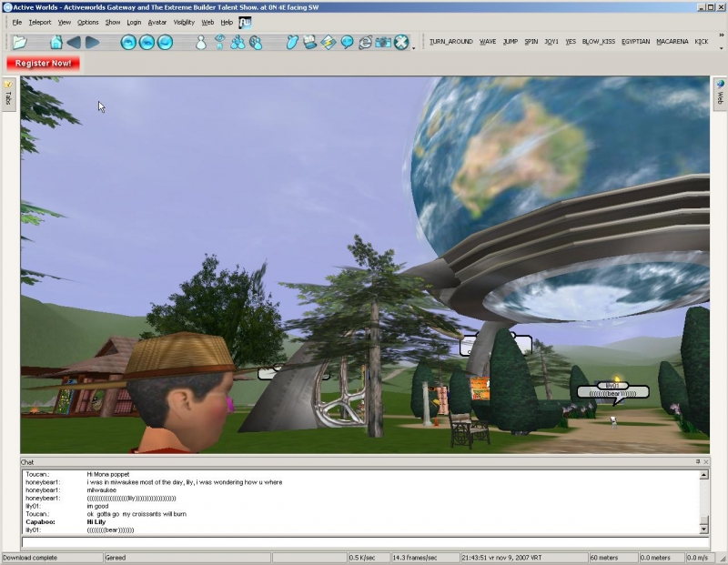Click the forward arrow navigation icon
This screenshot has height=565, width=728.
pyautogui.click(x=92, y=42)
